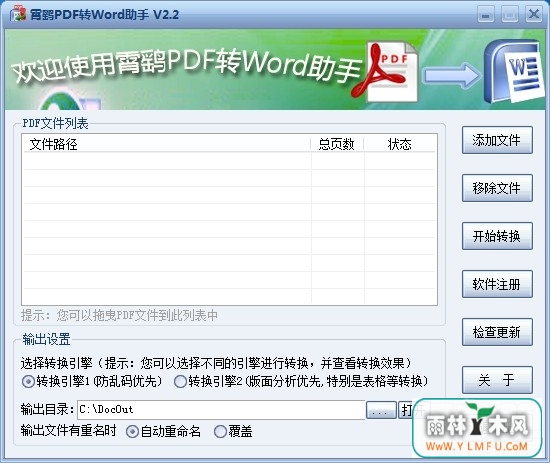Check for updates via 检查更新
The width and height of the screenshot is (550, 463).
tap(497, 333)
